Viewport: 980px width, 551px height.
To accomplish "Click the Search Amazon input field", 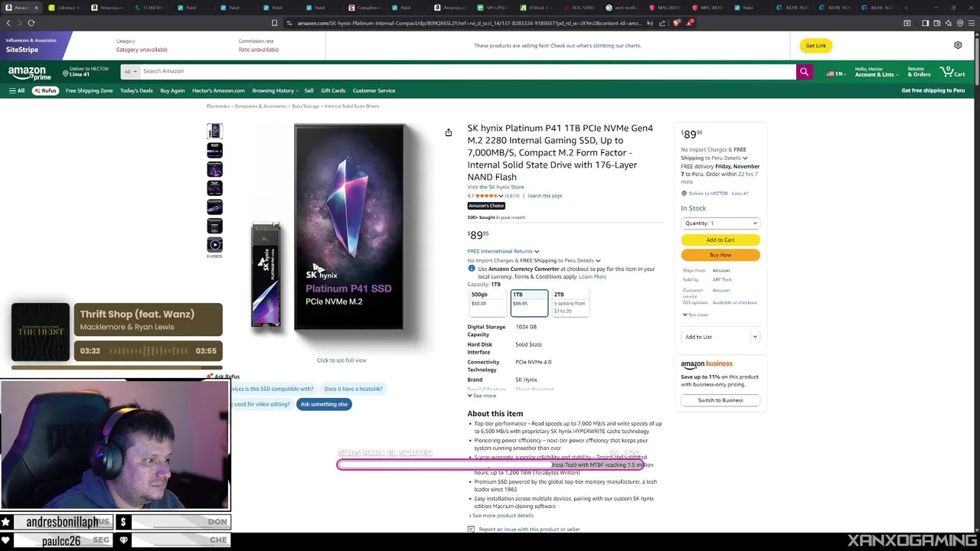I will coord(467,71).
